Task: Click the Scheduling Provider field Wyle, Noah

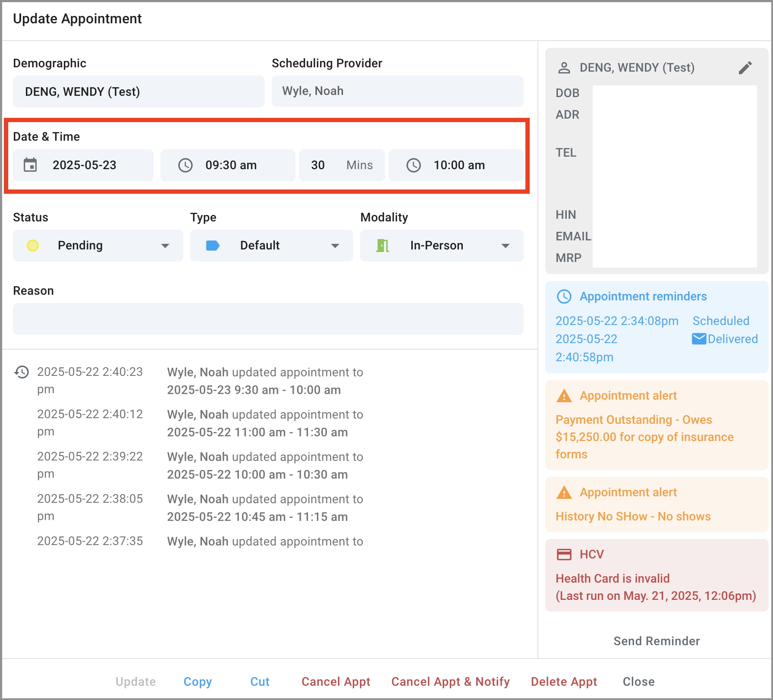Action: point(398,91)
